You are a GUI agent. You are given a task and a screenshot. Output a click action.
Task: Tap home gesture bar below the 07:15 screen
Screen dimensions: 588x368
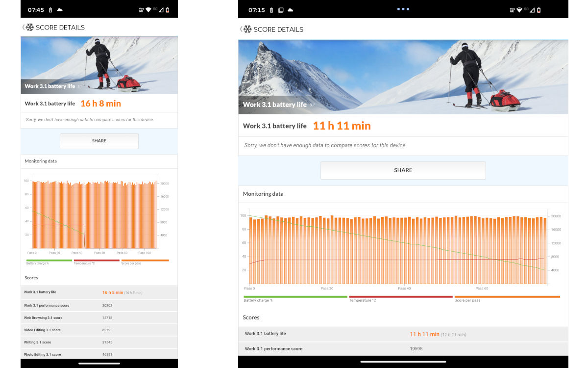[x=403, y=362]
